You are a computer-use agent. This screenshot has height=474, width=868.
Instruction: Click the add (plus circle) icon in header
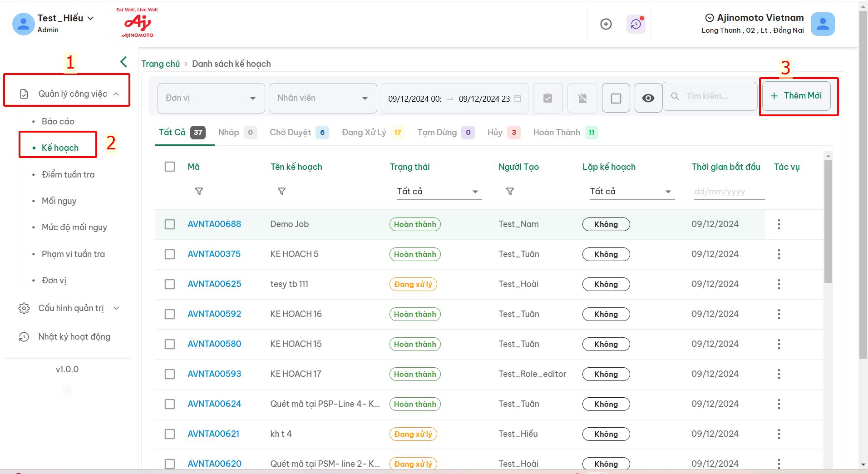pos(606,24)
